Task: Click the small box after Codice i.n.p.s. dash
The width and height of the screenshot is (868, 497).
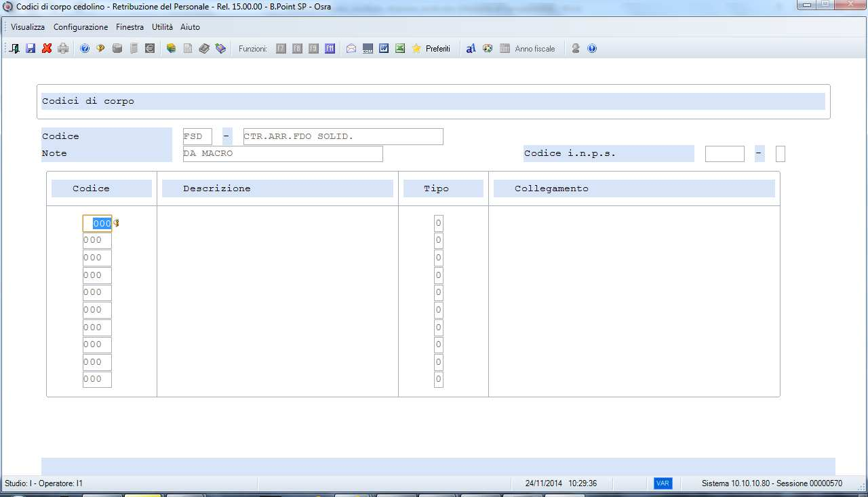Action: coord(781,154)
